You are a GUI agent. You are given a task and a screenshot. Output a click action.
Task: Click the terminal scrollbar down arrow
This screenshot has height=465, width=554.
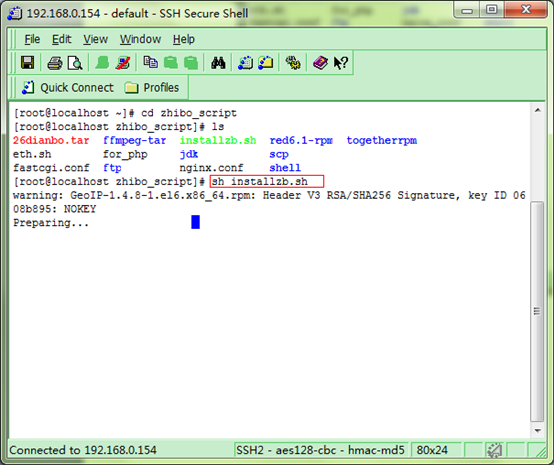tap(537, 430)
